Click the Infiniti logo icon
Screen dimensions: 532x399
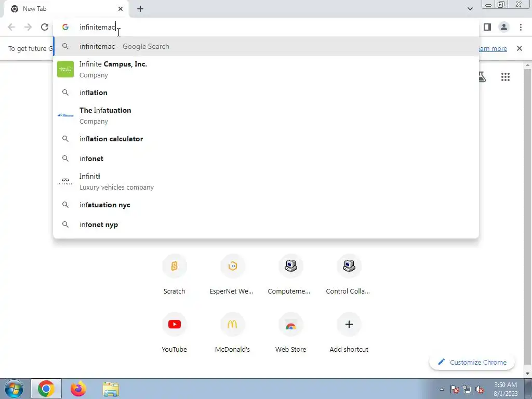65,181
